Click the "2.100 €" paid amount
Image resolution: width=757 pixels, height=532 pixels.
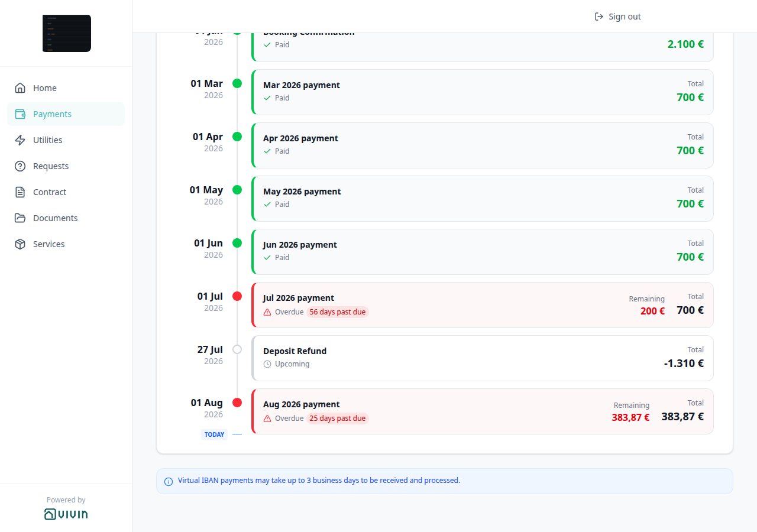[685, 44]
